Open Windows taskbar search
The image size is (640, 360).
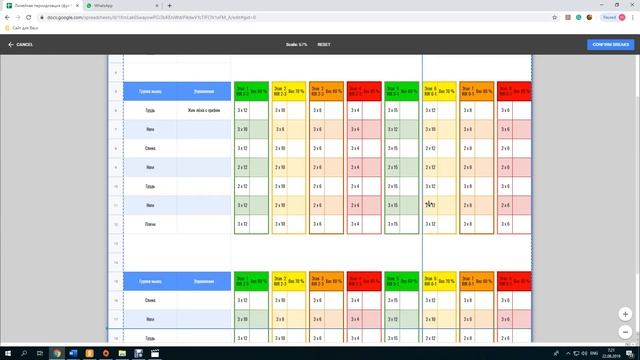[24, 353]
